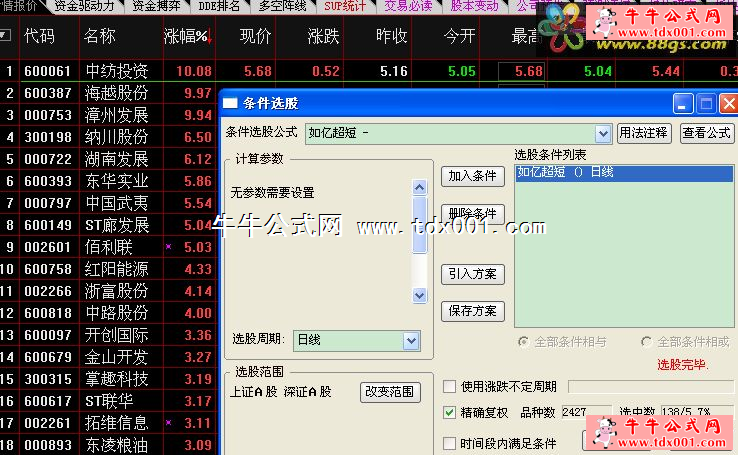The image size is (738, 455).
Task: Click the 查看公式 button
Action: (x=707, y=133)
